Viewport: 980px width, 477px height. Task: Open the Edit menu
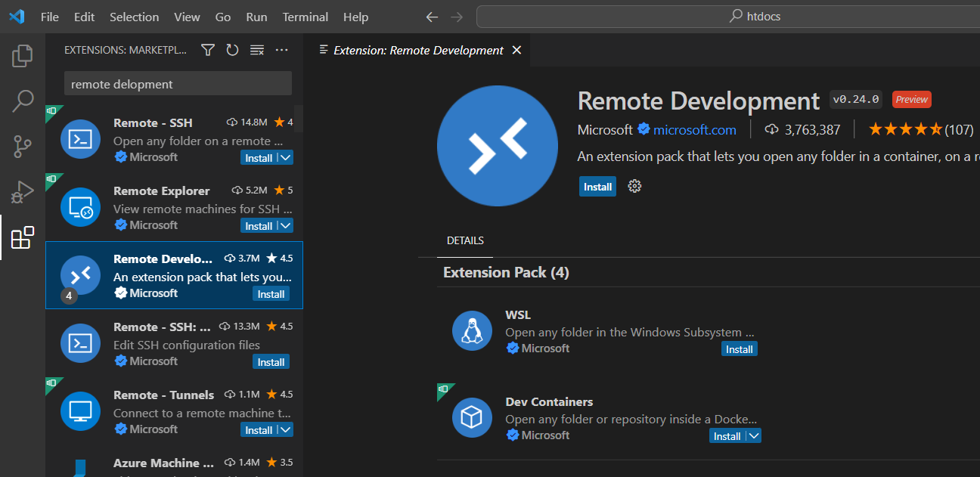point(85,17)
